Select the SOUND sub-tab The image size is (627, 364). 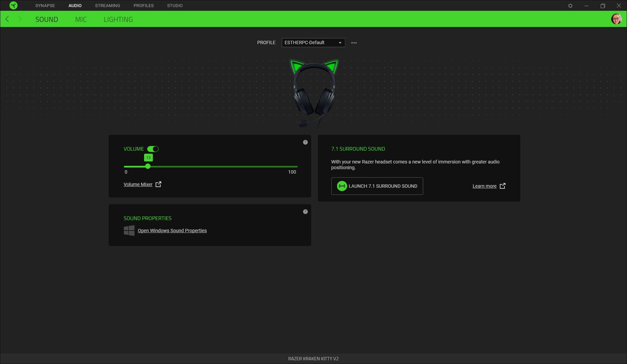pyautogui.click(x=47, y=20)
